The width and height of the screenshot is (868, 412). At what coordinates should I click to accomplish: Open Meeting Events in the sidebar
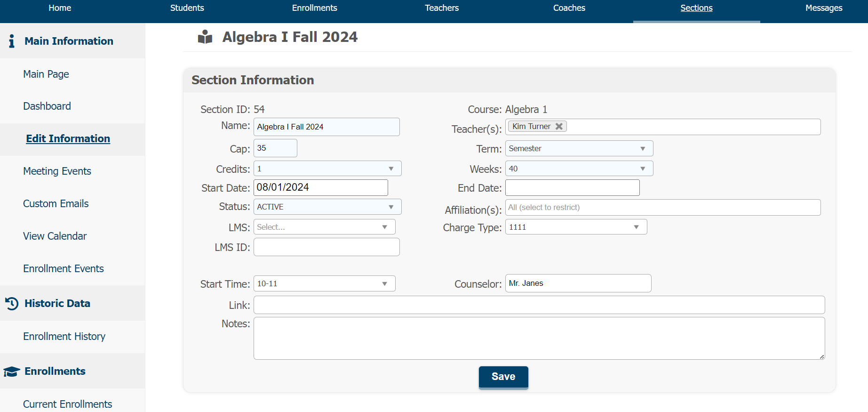(x=57, y=171)
